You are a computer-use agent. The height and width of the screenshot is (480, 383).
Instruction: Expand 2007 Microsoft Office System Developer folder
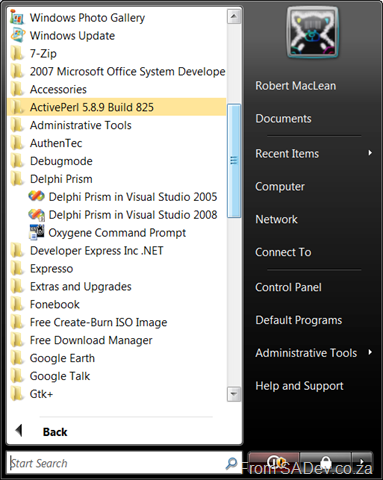pyautogui.click(x=116, y=71)
